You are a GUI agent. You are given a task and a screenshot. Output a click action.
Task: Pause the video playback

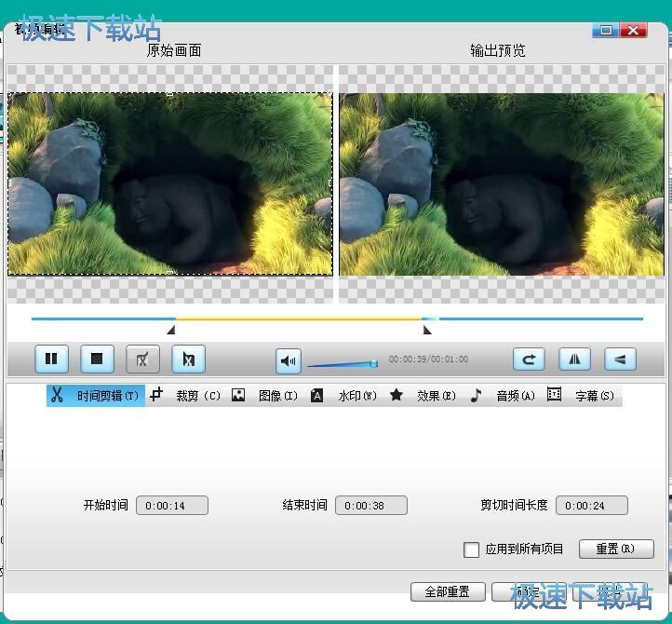[x=51, y=359]
